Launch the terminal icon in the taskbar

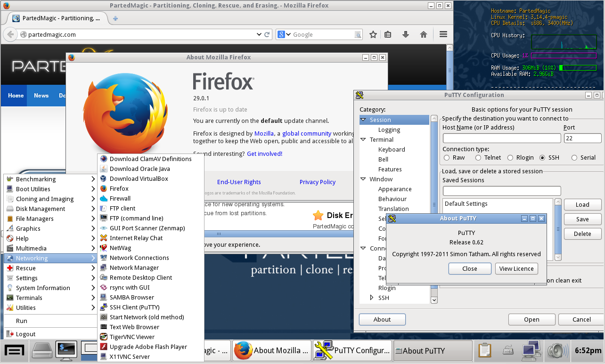click(66, 350)
